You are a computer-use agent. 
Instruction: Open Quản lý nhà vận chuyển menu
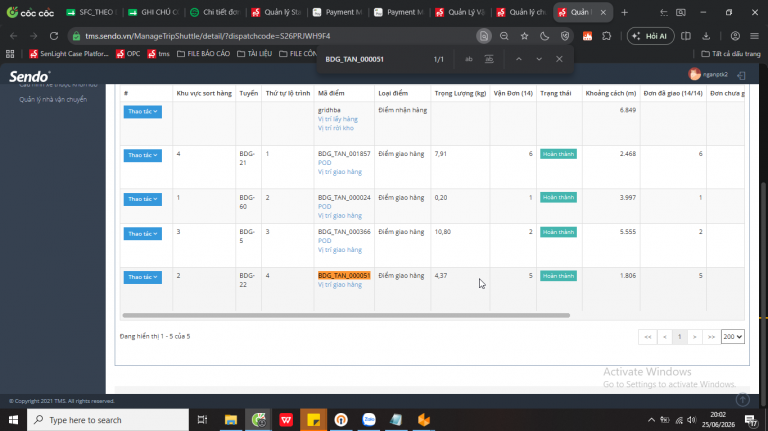coord(53,99)
